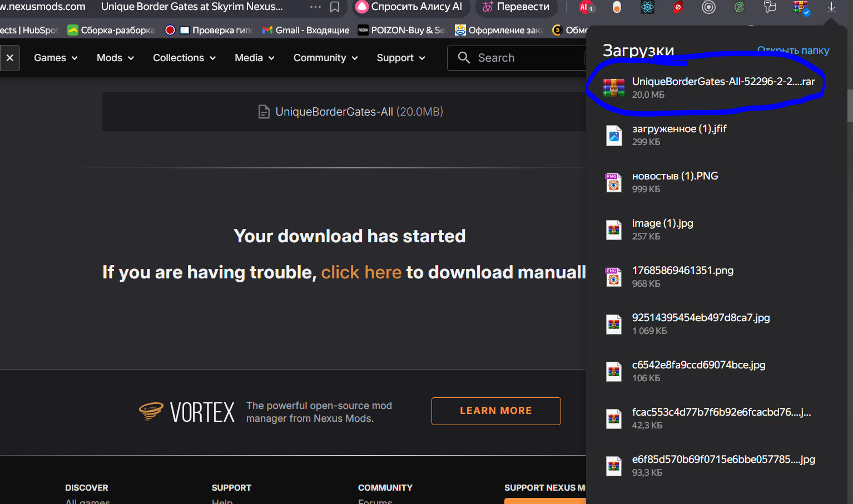Click the icon of загруженное (1).jfif
Image resolution: width=853 pixels, height=504 pixels.
click(614, 135)
